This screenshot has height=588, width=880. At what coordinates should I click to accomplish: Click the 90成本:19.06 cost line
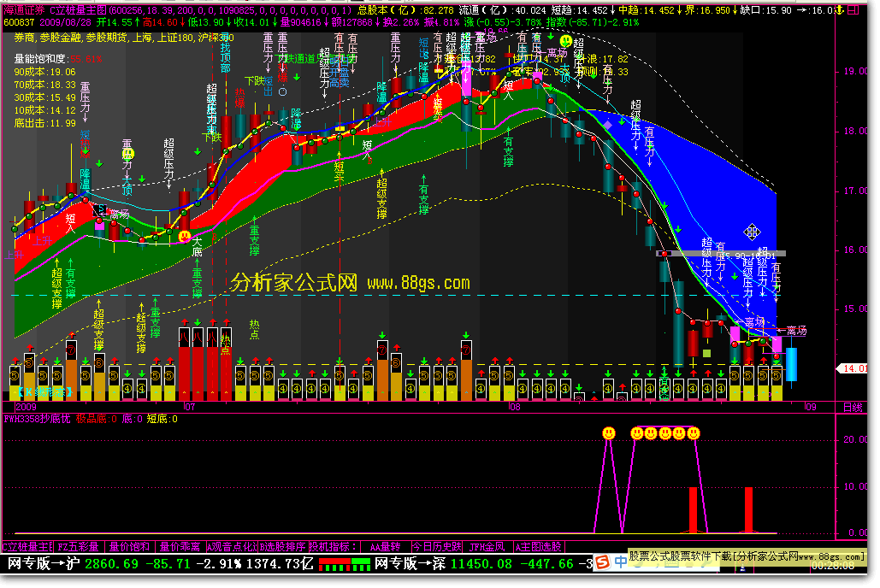point(44,72)
